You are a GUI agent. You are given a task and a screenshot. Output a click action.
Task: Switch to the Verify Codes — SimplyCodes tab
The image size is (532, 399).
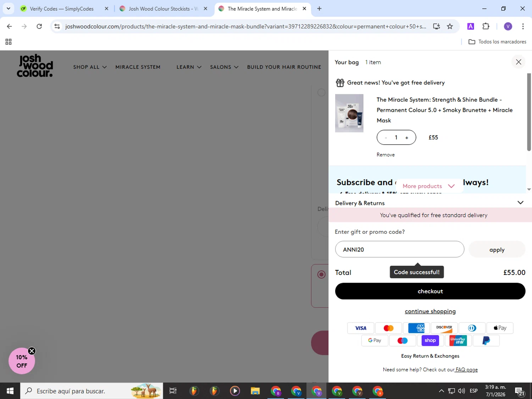[61, 9]
